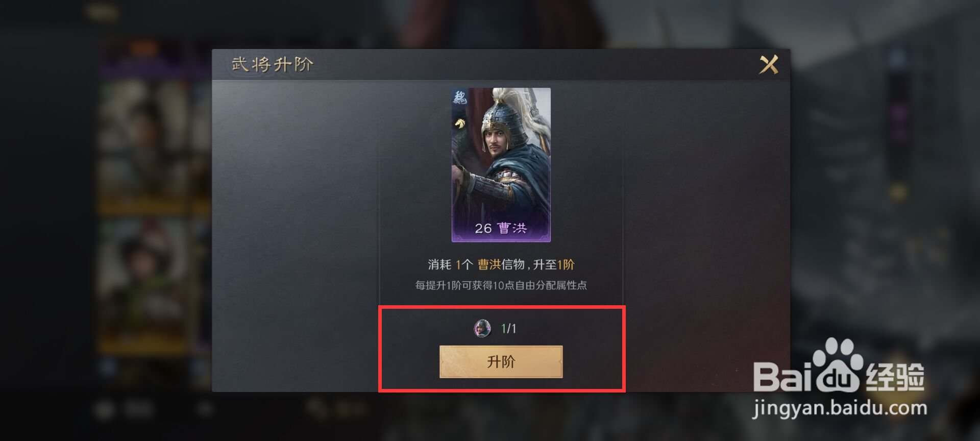Click the jingyan.baidu.com watermark link

pyautogui.click(x=840, y=408)
